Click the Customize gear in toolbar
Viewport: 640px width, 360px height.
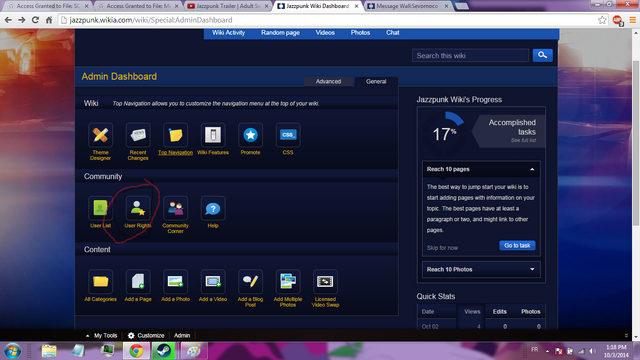click(x=131, y=336)
